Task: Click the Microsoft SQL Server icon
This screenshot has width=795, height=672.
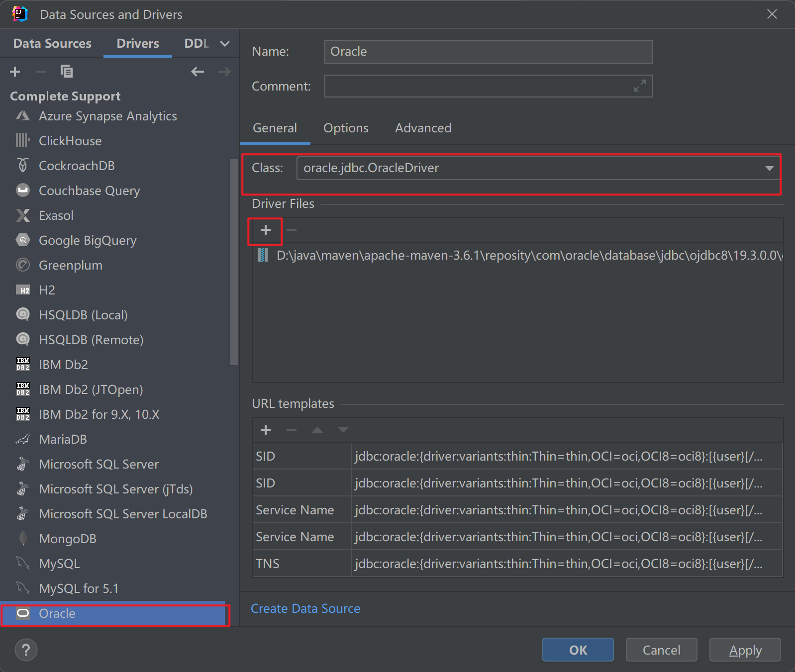Action: (x=23, y=464)
